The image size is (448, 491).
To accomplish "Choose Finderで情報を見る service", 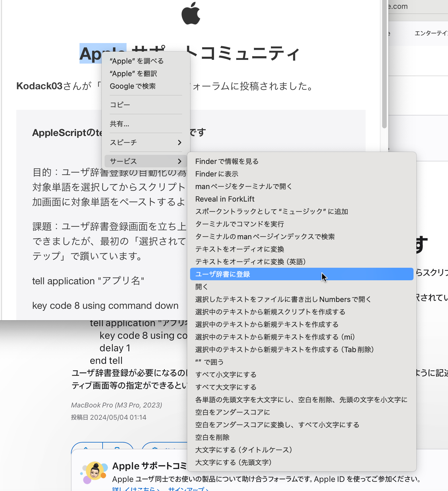I will click(302, 161).
